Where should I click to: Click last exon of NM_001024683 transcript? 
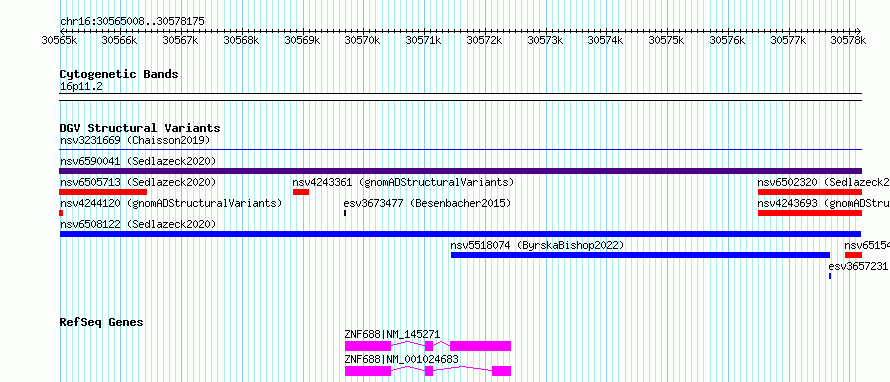click(x=501, y=371)
